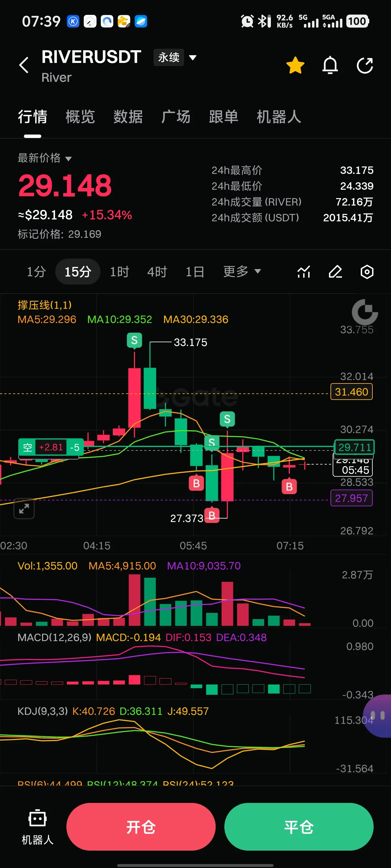Image resolution: width=391 pixels, height=868 pixels.
Task: Tap the Bluetooth status icon
Action: [x=264, y=21]
